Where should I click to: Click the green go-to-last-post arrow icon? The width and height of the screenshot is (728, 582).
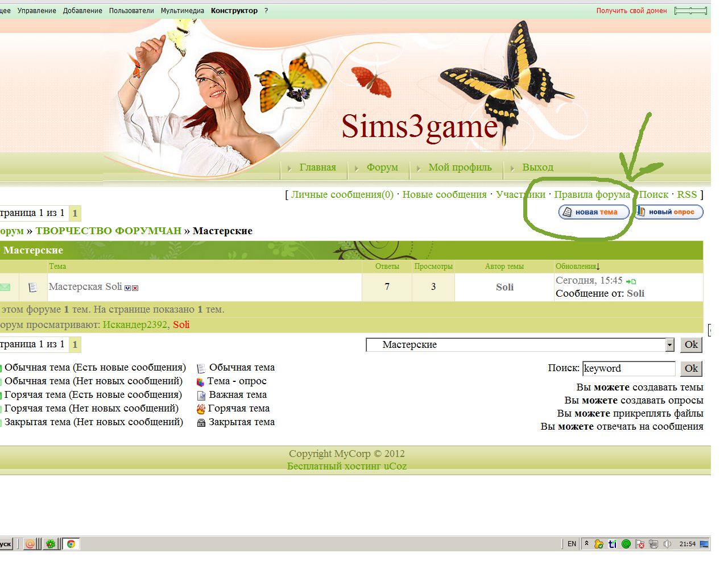coord(631,281)
